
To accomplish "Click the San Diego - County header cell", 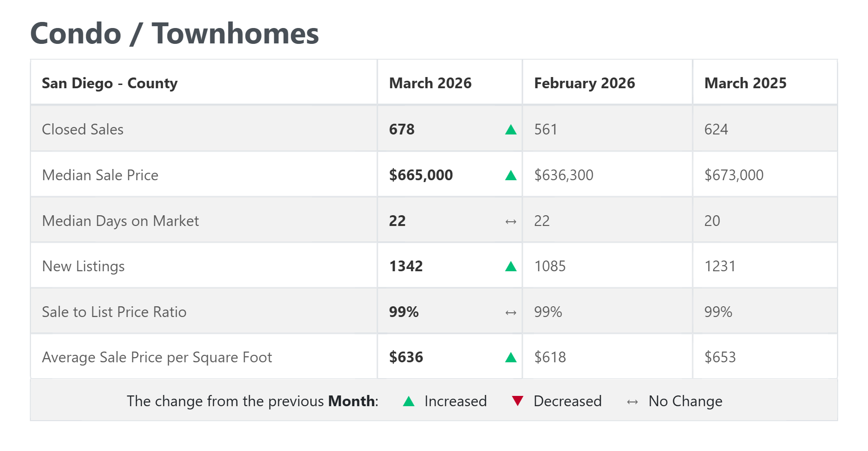I will (x=110, y=83).
